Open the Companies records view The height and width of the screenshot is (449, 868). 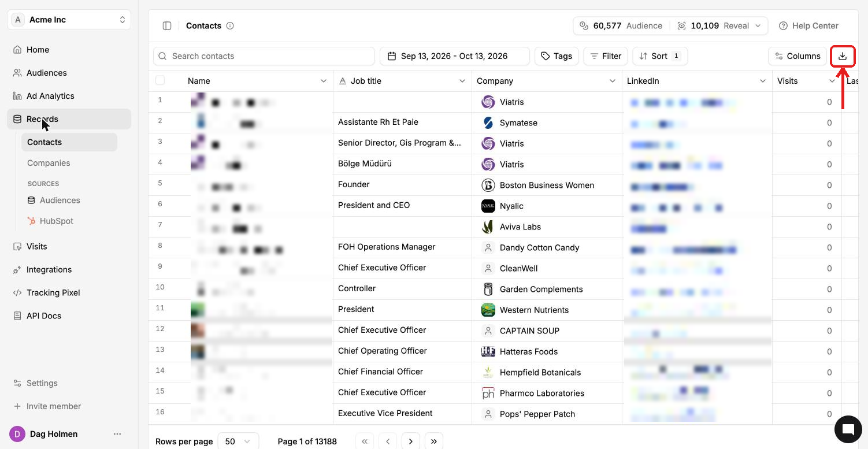click(x=69, y=163)
